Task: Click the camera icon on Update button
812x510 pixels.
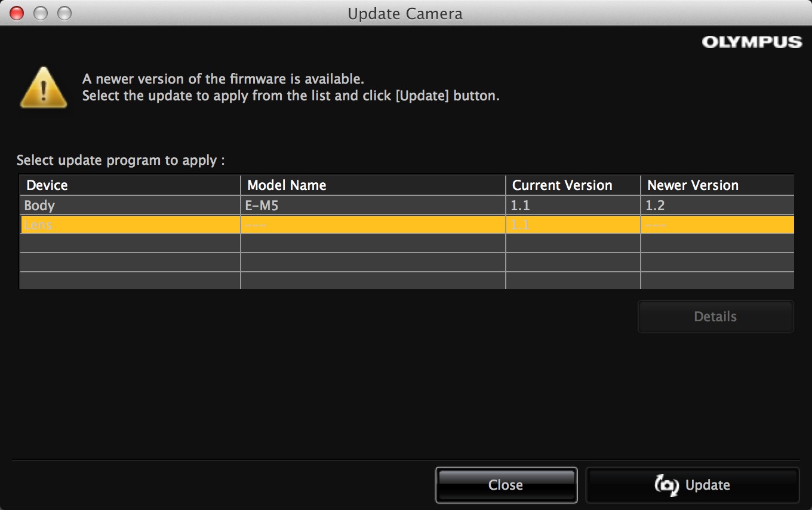Action: [x=667, y=485]
